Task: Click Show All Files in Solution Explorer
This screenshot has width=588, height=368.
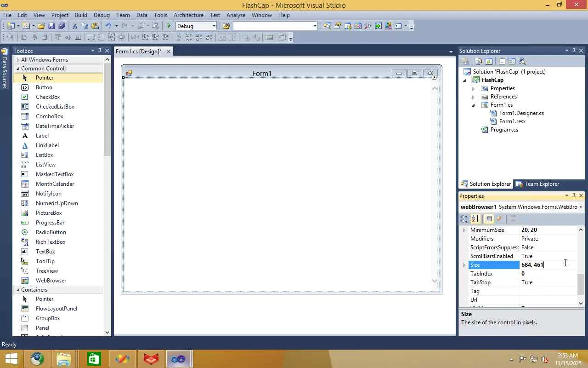Action: point(479,61)
